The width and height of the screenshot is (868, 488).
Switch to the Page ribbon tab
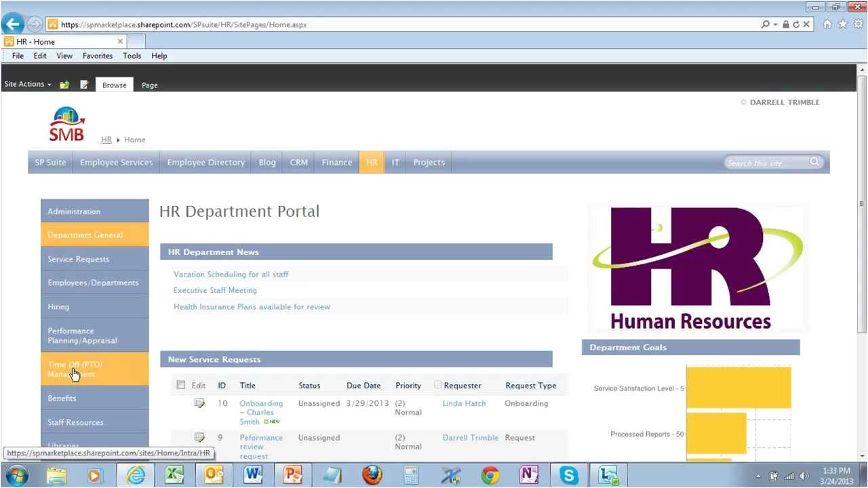coord(149,85)
